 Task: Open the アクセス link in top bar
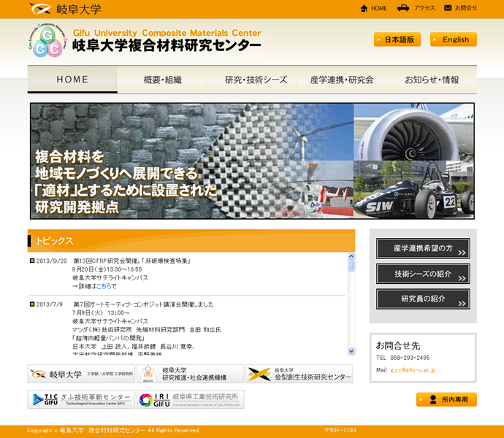point(424,8)
